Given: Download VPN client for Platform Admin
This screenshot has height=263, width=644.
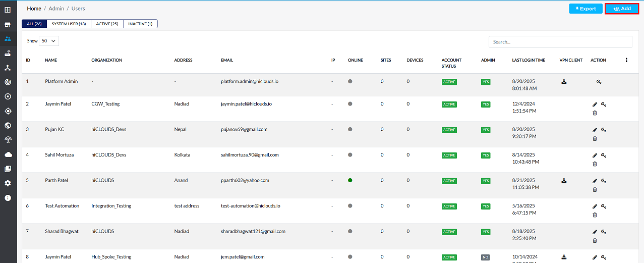Looking at the screenshot, I should pos(564,81).
